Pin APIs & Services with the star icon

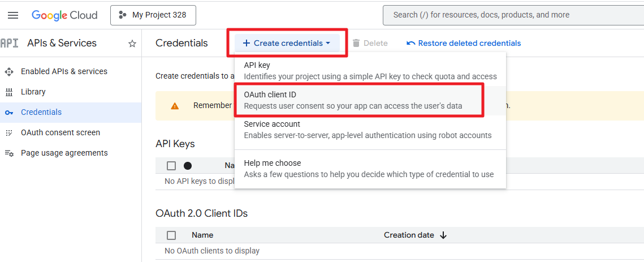pos(132,44)
